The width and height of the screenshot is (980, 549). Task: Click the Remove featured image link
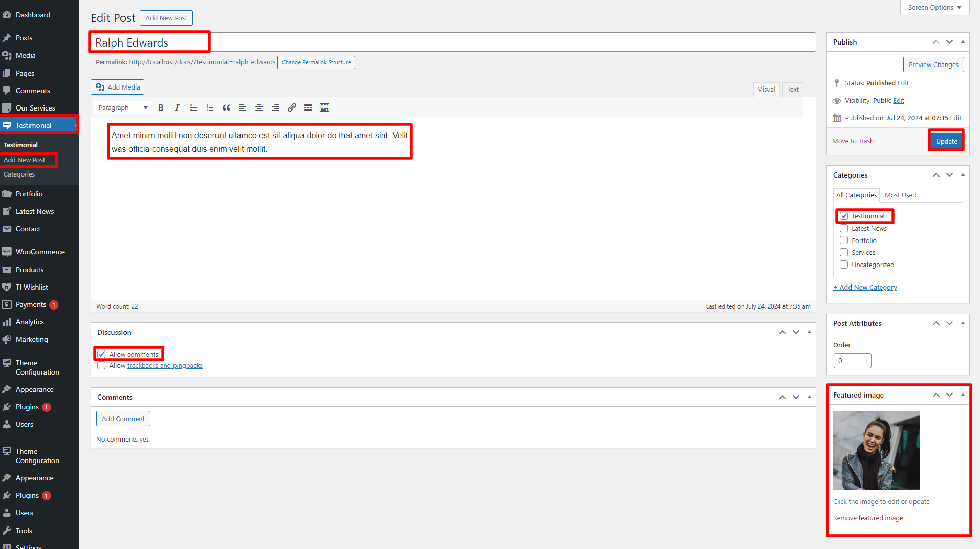[868, 518]
